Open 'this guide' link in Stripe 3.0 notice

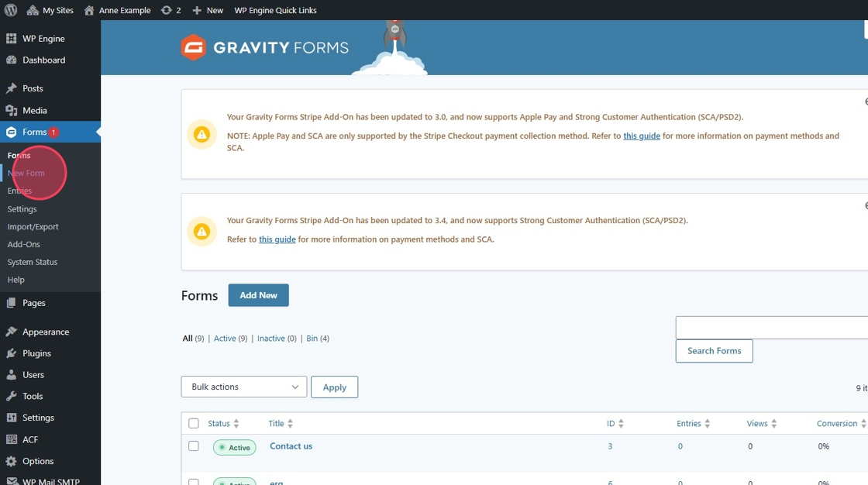(642, 136)
